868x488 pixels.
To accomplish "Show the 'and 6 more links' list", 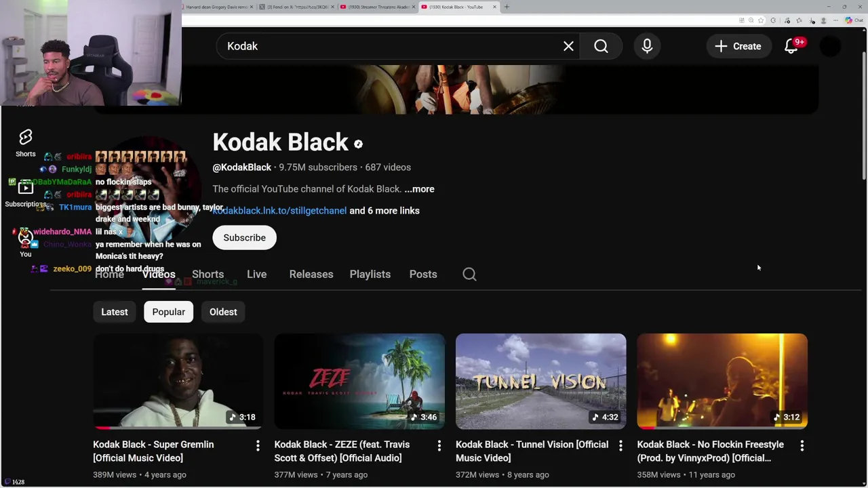I will click(384, 211).
